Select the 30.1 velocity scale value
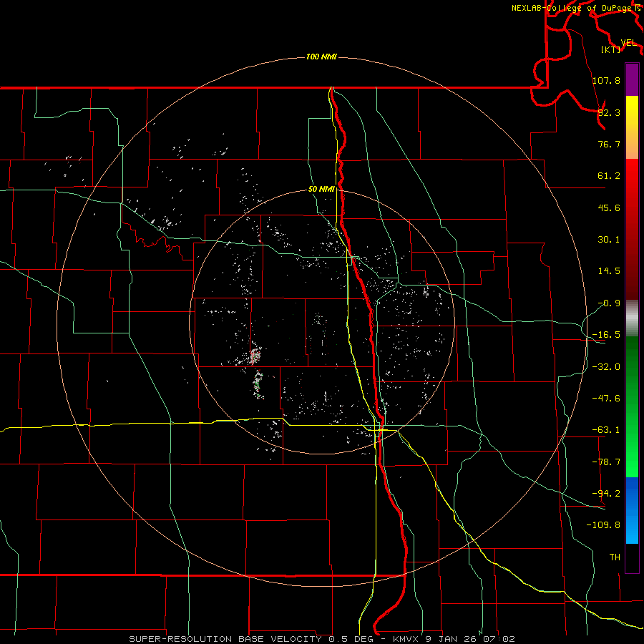Viewport: 644px width, 644px height. (609, 240)
